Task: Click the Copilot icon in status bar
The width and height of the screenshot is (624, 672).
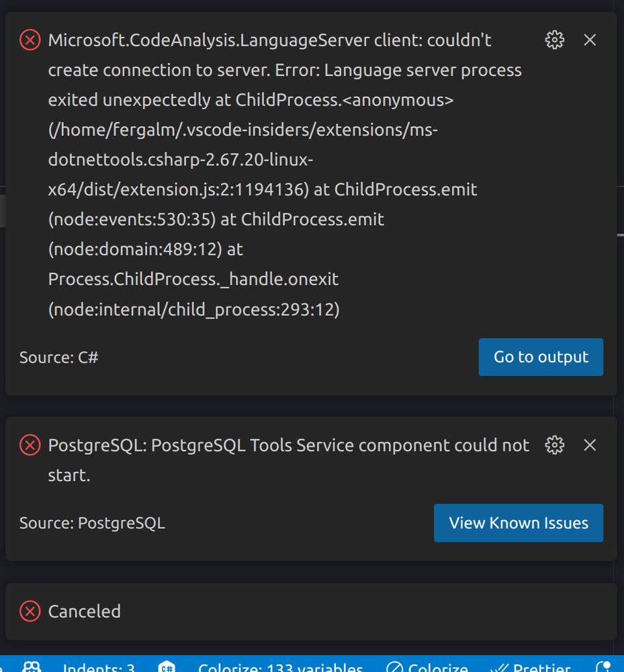Action: click(32, 667)
